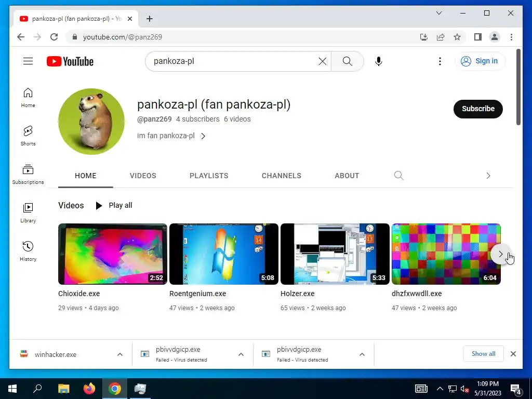Open Subscriptions in the sidebar
This screenshot has width=532, height=399.
click(28, 175)
